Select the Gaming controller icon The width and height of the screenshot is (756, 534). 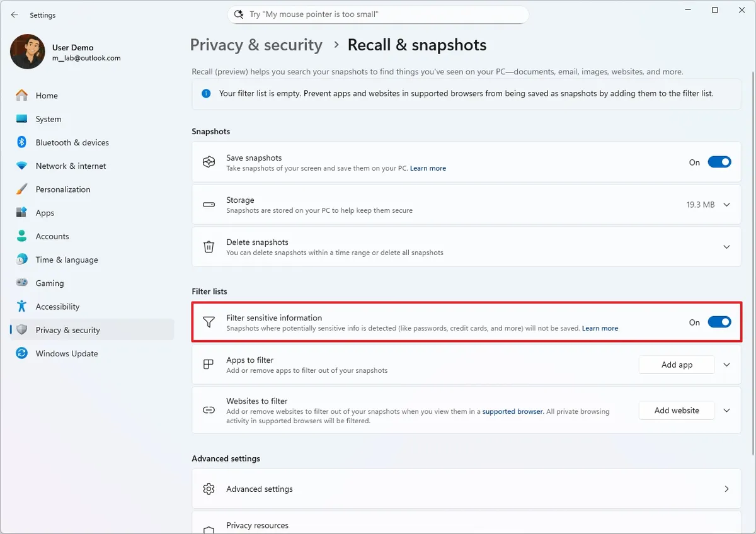(x=21, y=283)
